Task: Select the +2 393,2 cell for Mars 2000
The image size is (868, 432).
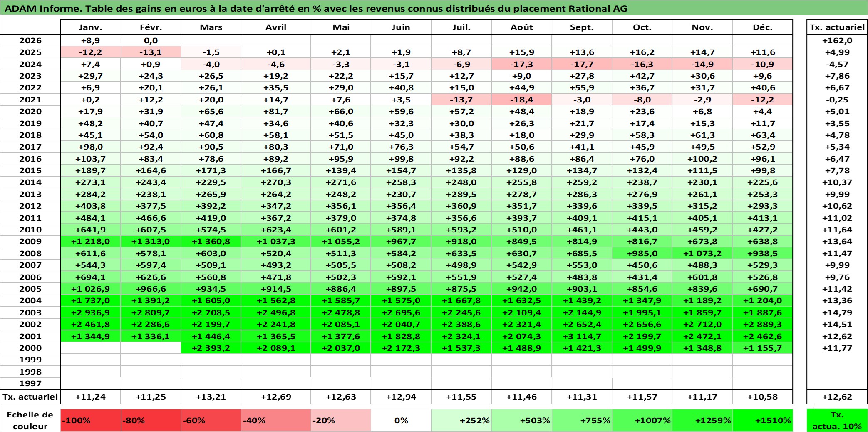Action: tap(211, 348)
